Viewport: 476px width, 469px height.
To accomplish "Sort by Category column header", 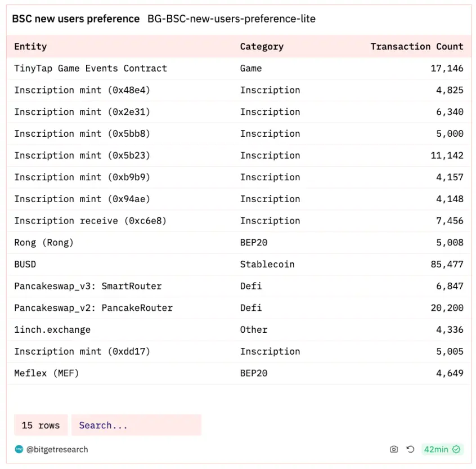I will tap(262, 47).
